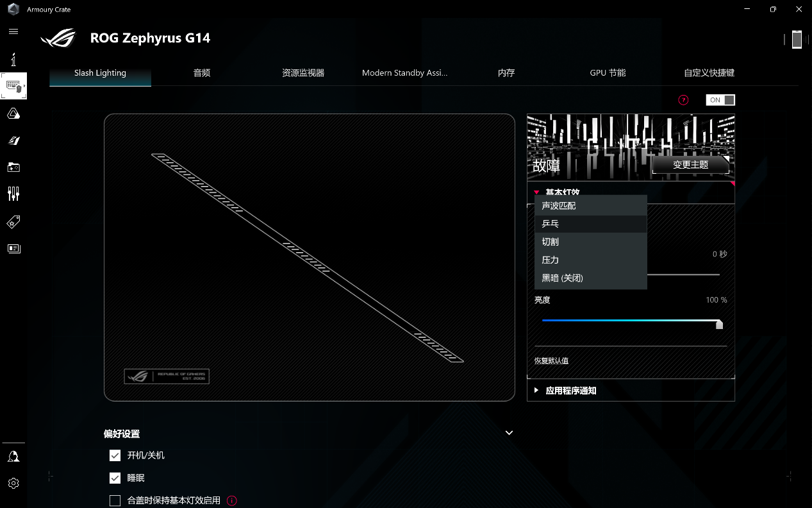The width and height of the screenshot is (812, 508).
Task: Click the 变更主题 button
Action: 691,164
